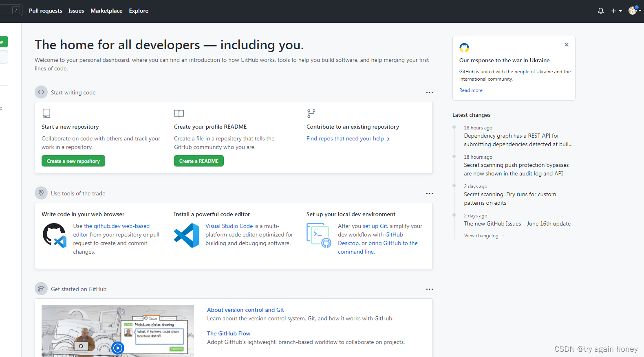This screenshot has width=644, height=357.
Task: Open View changelog link
Action: coord(484,236)
